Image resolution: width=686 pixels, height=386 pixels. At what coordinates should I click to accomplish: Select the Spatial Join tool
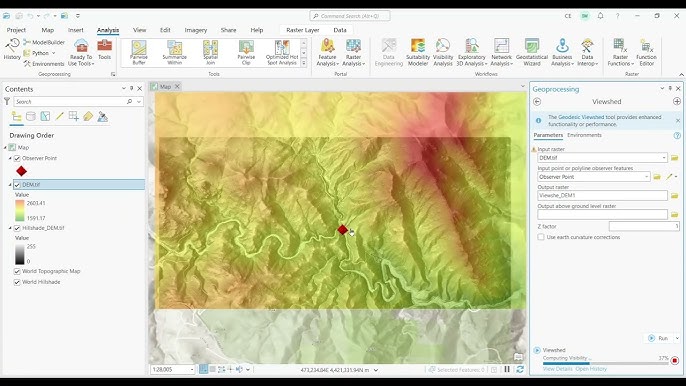tap(210, 53)
